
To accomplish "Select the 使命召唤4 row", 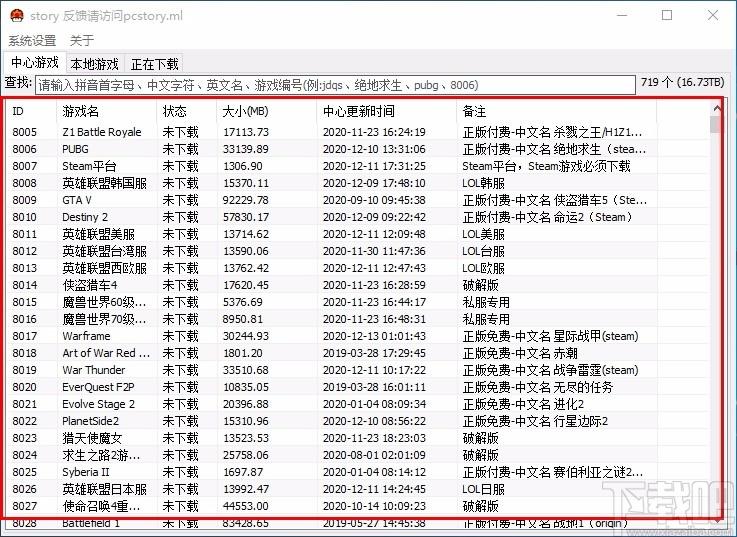I will pos(358,506).
